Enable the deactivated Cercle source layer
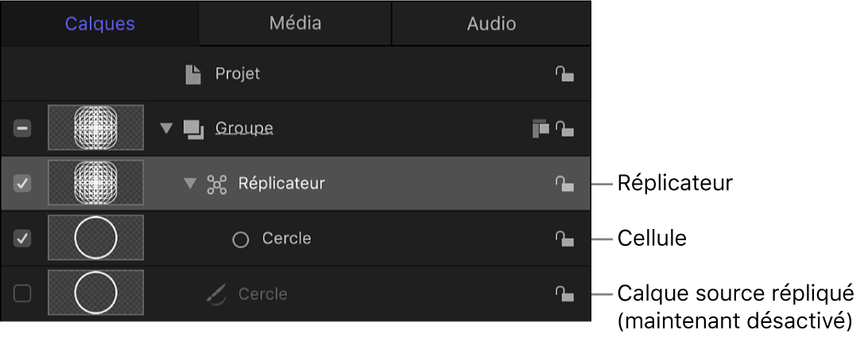 coord(23,293)
